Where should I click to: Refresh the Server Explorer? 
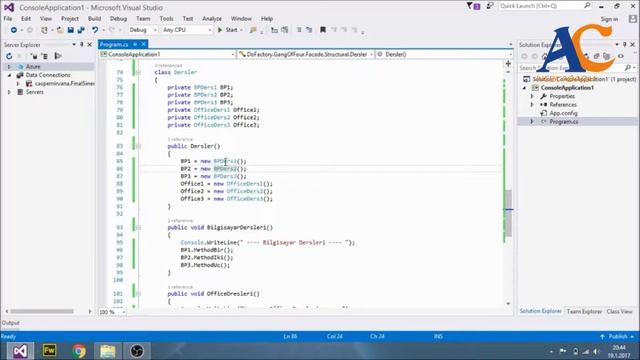tap(9, 56)
